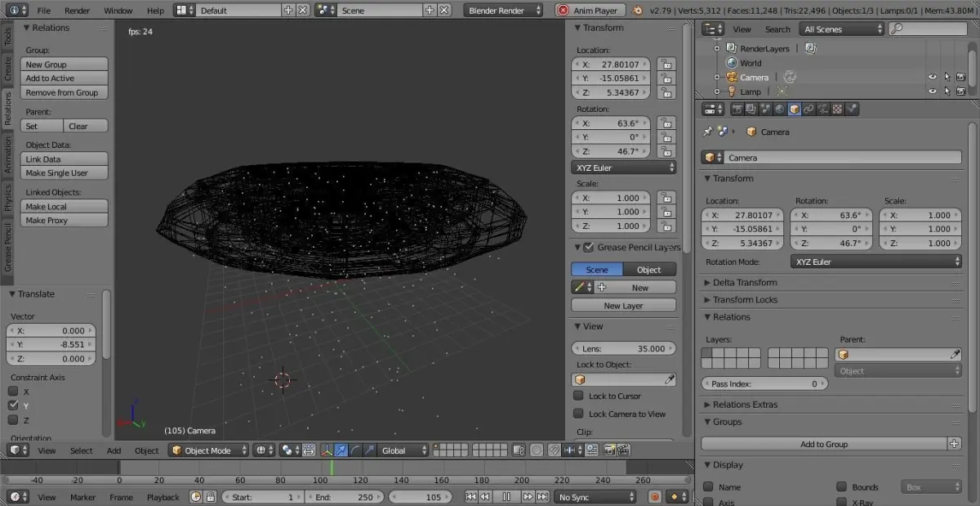The height and width of the screenshot is (506, 980).
Task: Enable the Lock to Cursor checkbox
Action: point(578,396)
